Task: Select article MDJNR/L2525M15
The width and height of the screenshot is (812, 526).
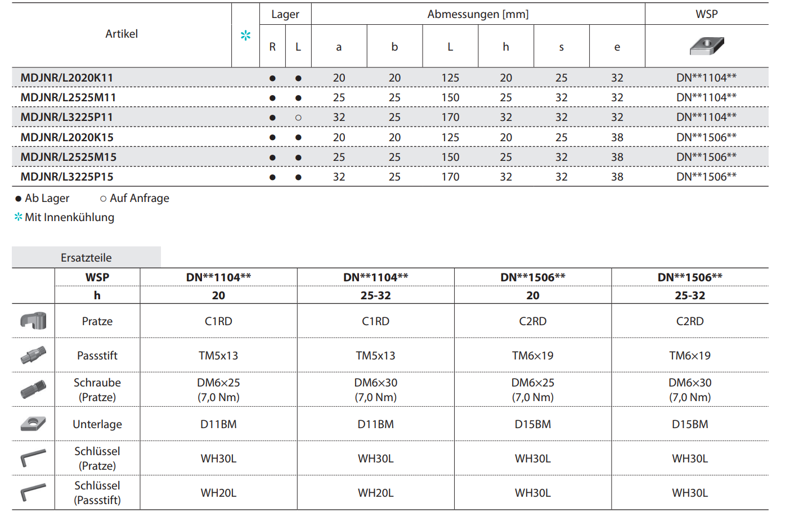Action: click(68, 157)
